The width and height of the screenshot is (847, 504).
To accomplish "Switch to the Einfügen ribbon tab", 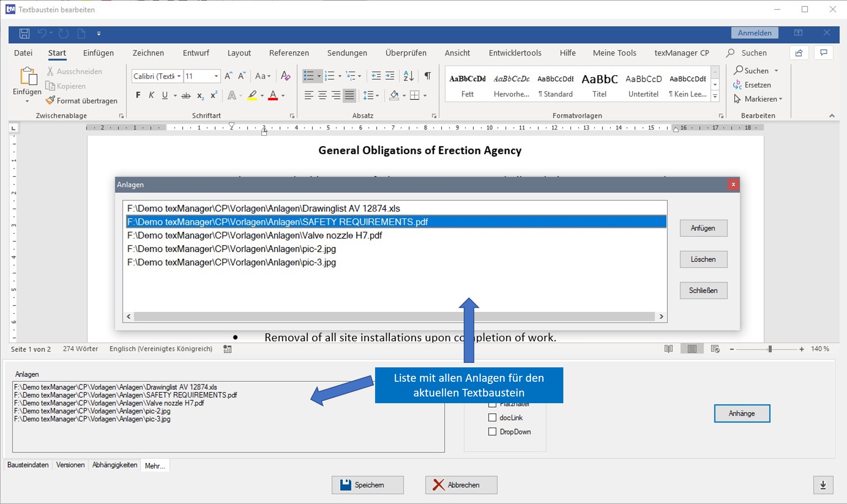I will click(x=98, y=53).
